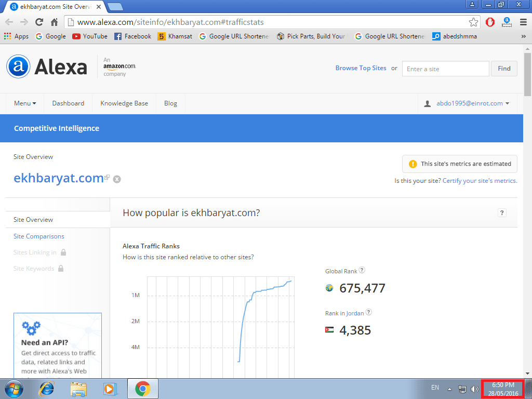Viewport: 532px width, 399px height.
Task: Open the Knowledge Base nav item
Action: [124, 103]
